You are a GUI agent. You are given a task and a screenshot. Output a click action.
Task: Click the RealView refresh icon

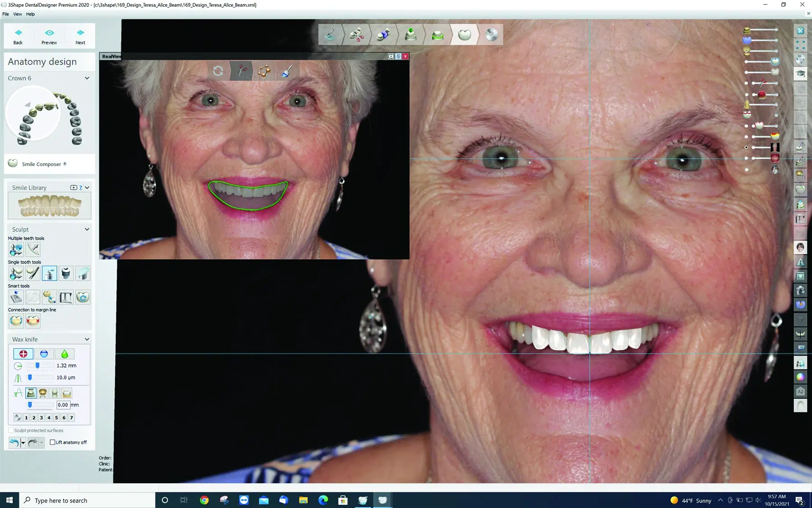(x=218, y=71)
